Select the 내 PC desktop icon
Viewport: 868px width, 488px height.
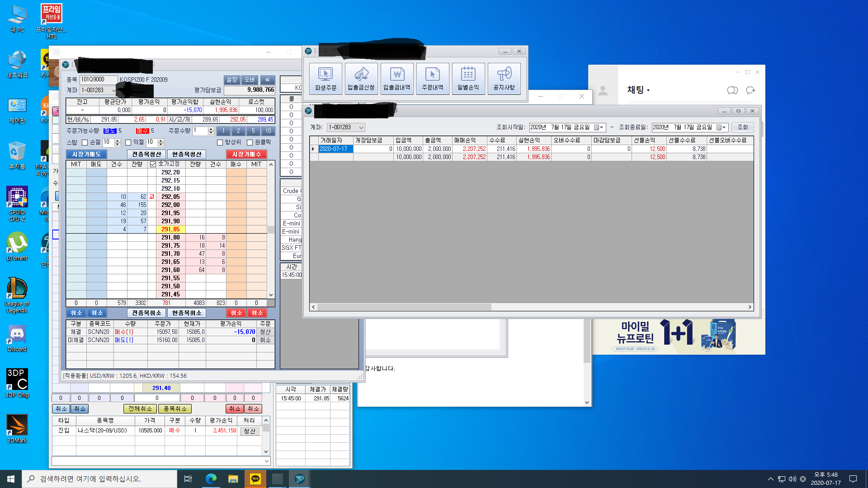[17, 19]
